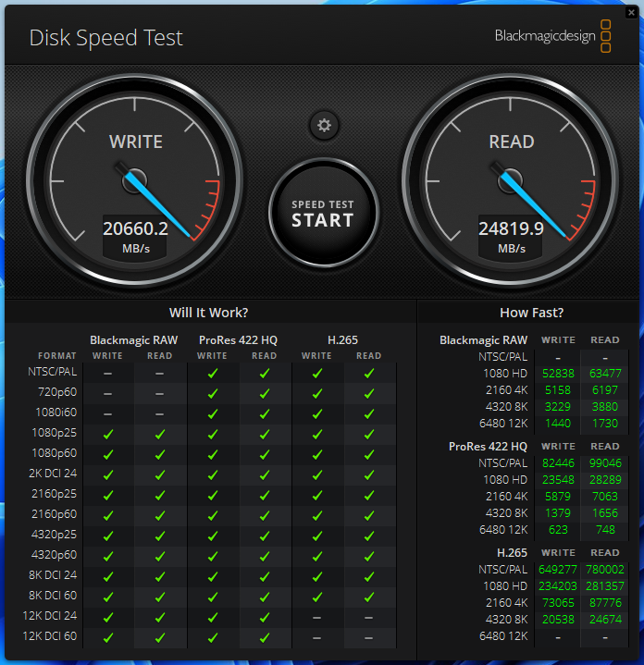Click the Speed Test Start button
The height and width of the screenshot is (665, 644).
(324, 214)
